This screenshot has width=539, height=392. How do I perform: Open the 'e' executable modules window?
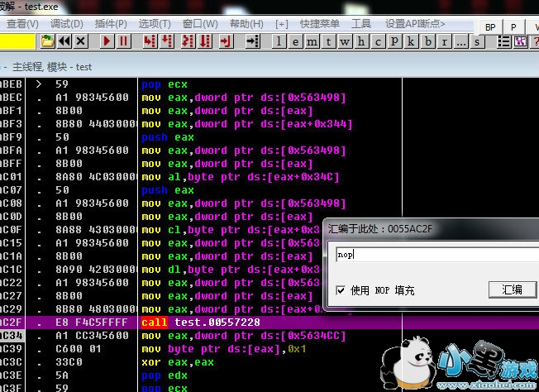point(296,41)
